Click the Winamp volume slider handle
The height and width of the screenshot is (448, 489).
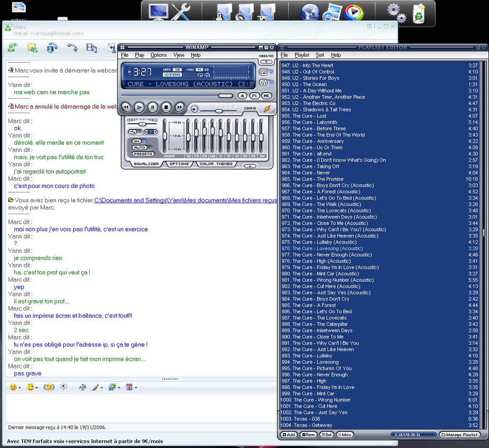[219, 111]
